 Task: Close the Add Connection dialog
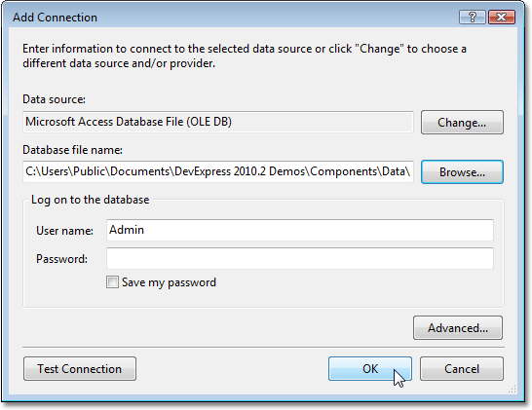tap(502, 17)
